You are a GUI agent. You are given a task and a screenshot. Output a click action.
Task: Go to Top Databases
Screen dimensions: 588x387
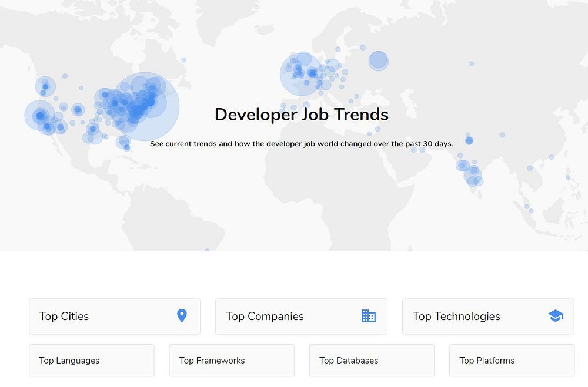pos(372,360)
